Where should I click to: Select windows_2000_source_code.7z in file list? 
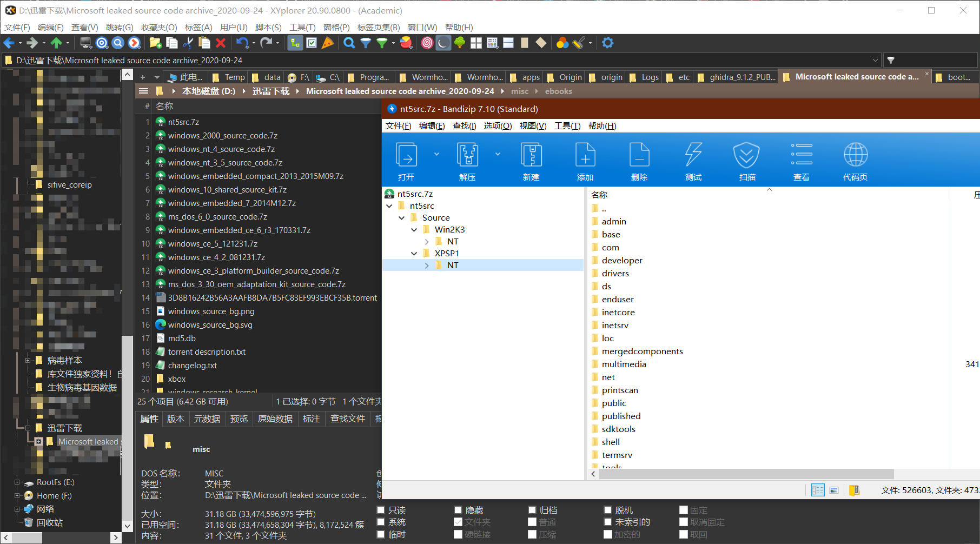pos(222,136)
